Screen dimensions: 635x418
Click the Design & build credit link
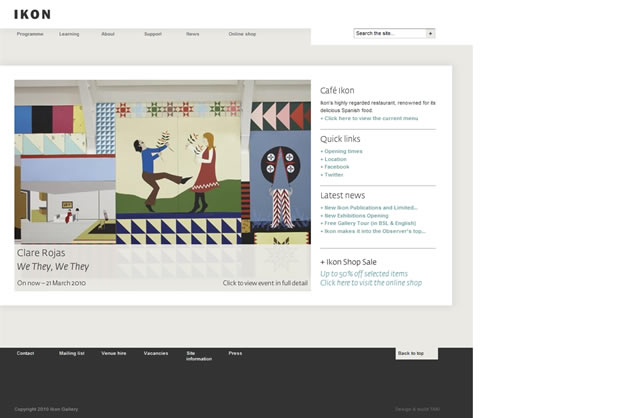click(x=418, y=409)
